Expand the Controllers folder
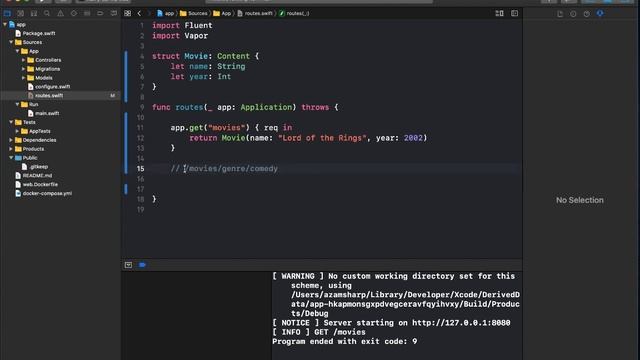 coord(23,60)
